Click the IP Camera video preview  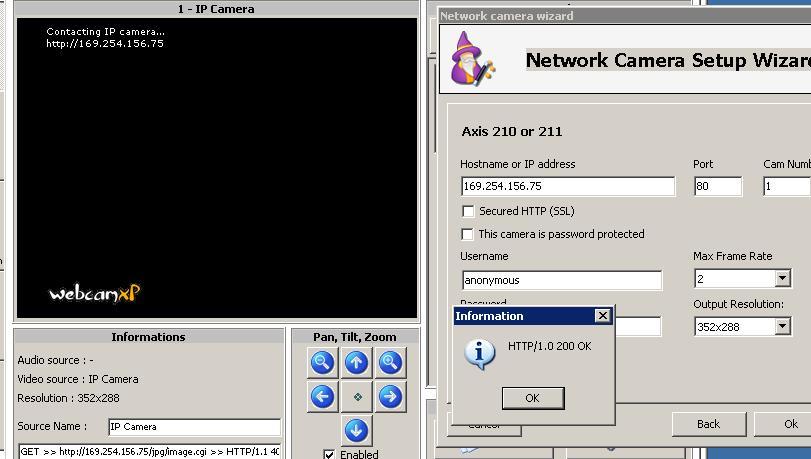tap(217, 168)
